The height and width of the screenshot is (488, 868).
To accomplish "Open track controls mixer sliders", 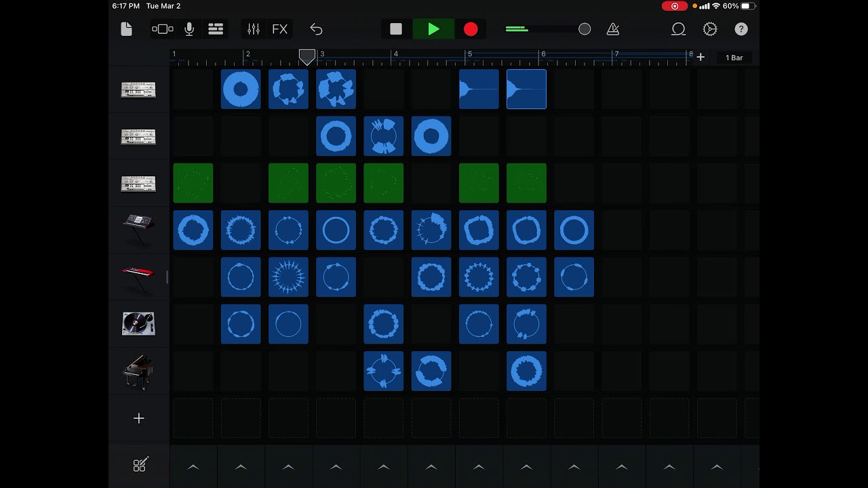I will (254, 29).
